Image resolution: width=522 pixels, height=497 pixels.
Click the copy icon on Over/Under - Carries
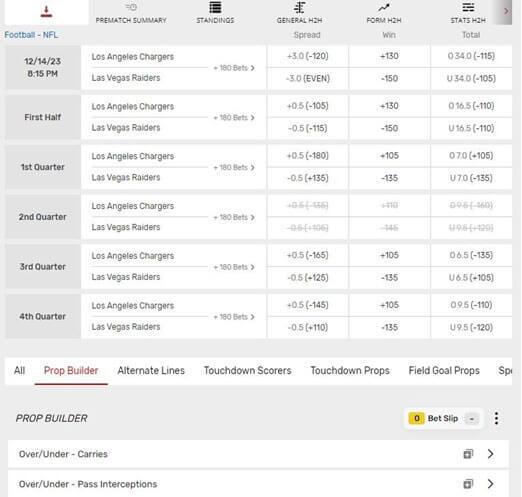(468, 454)
